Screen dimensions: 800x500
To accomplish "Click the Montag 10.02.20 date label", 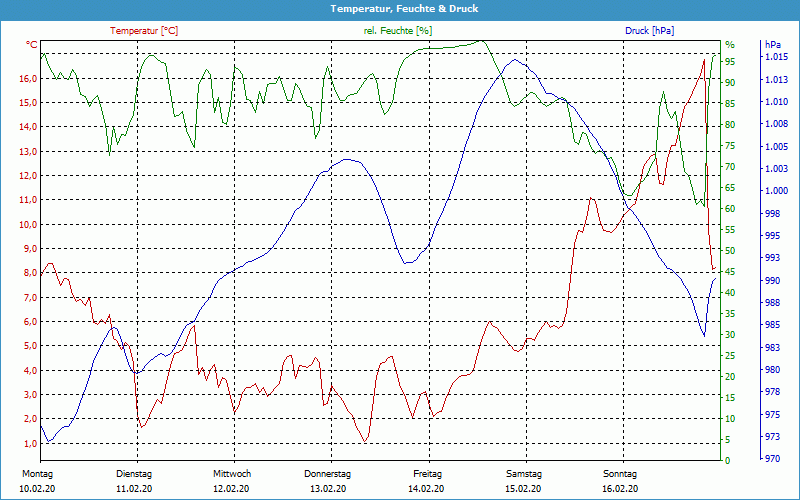I will pos(37,481).
